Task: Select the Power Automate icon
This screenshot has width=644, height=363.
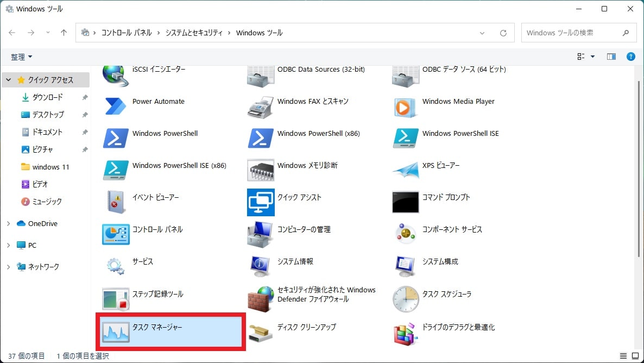Action: tap(116, 106)
